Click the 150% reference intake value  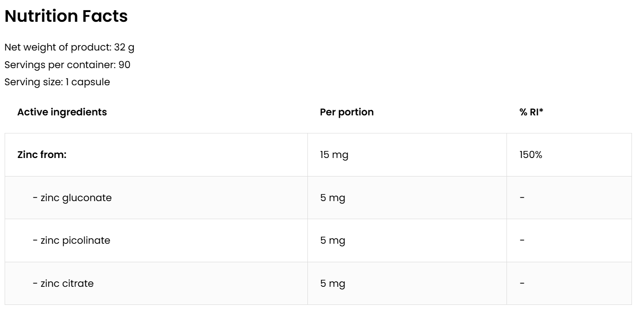pyautogui.click(x=531, y=155)
